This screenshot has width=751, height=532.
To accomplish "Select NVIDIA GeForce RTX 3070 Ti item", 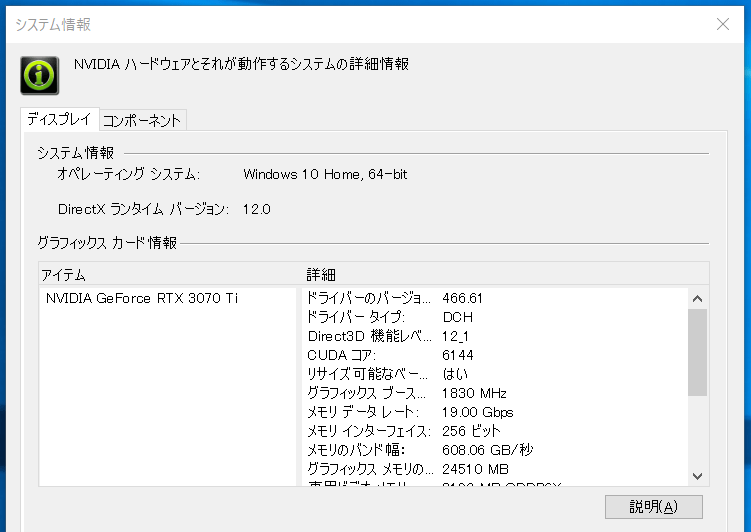I will [x=142, y=298].
